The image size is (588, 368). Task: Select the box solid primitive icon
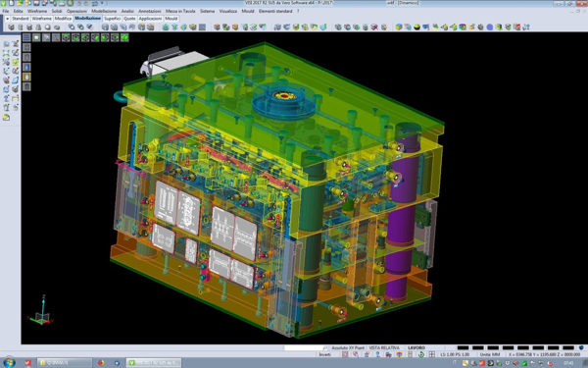pyautogui.click(x=11, y=27)
